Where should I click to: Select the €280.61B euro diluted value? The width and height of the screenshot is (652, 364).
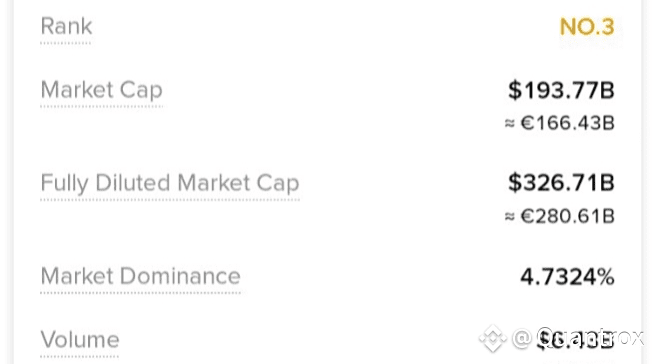567,216
